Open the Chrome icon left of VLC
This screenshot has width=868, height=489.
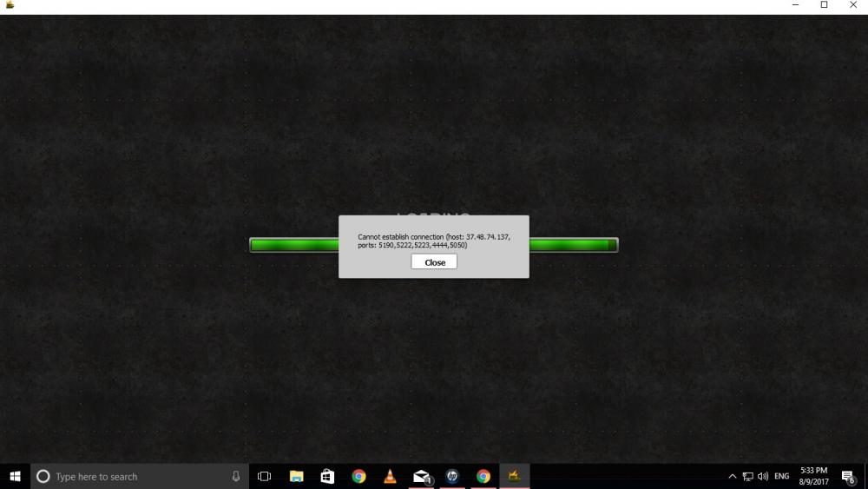358,476
